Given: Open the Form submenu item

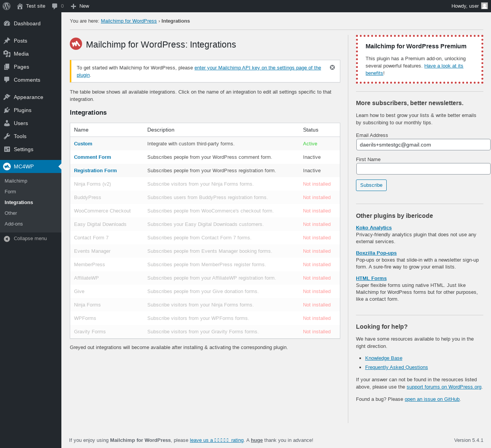Looking at the screenshot, I should [10, 192].
